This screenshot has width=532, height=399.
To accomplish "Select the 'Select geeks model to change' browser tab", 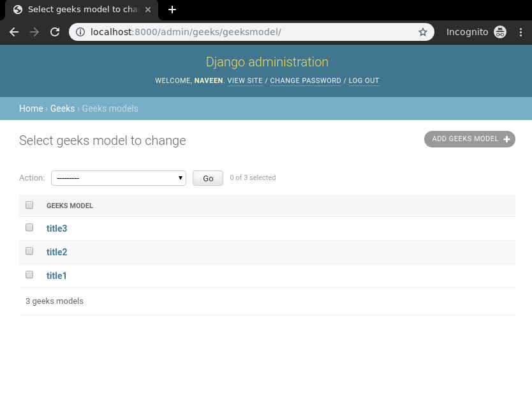I will point(82,10).
